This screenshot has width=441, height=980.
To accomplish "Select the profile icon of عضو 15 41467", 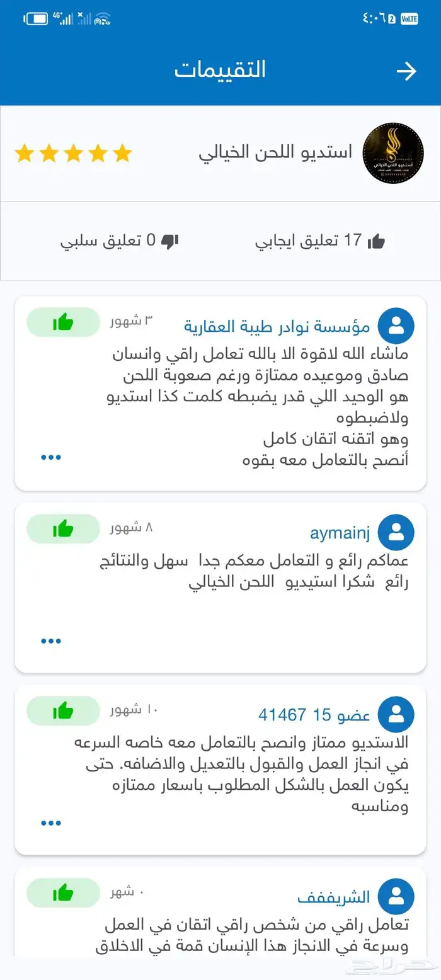I will pyautogui.click(x=396, y=714).
